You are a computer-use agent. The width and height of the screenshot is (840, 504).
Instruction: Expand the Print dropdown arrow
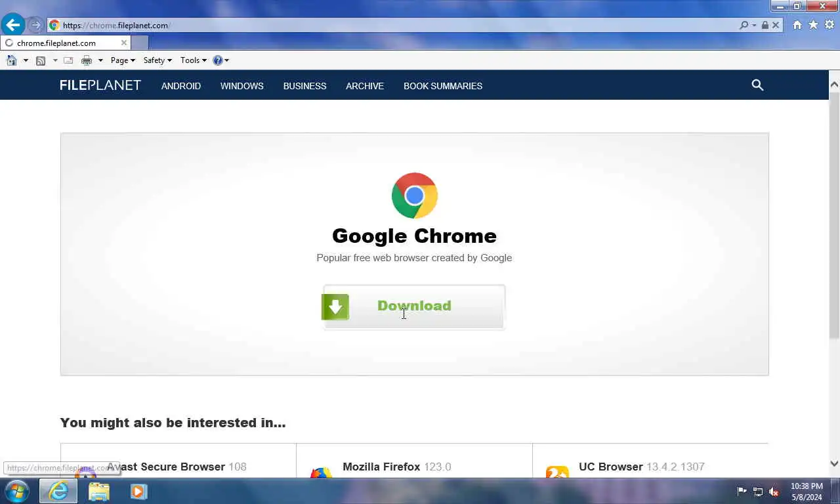(x=100, y=60)
